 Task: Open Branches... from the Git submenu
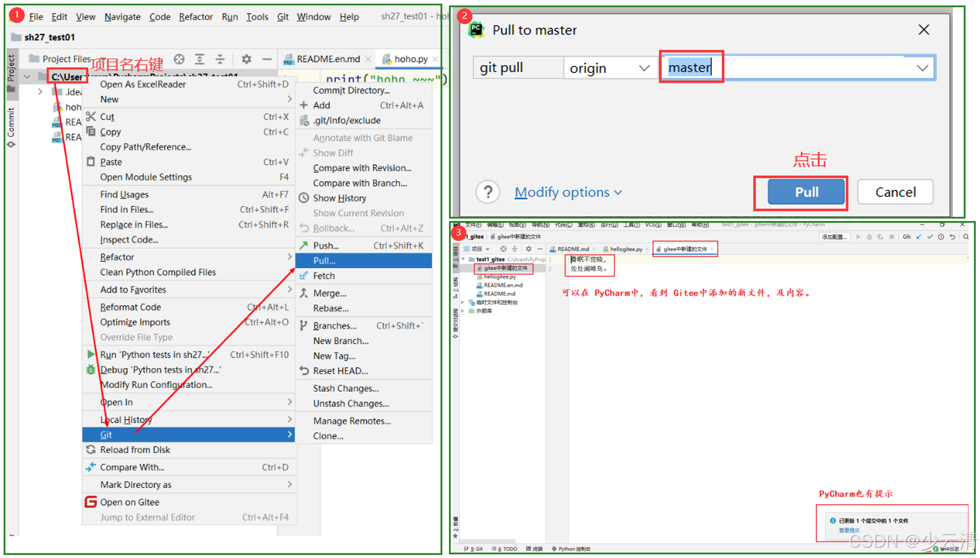364,325
